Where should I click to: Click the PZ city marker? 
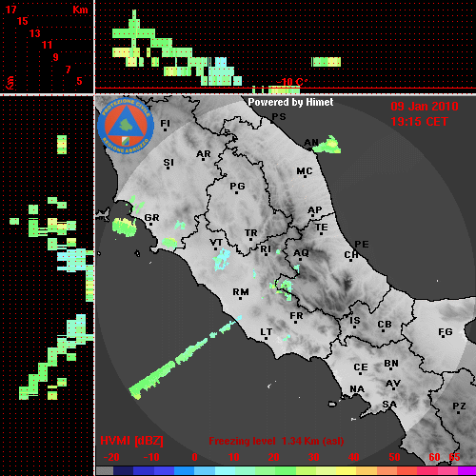pos(458,412)
